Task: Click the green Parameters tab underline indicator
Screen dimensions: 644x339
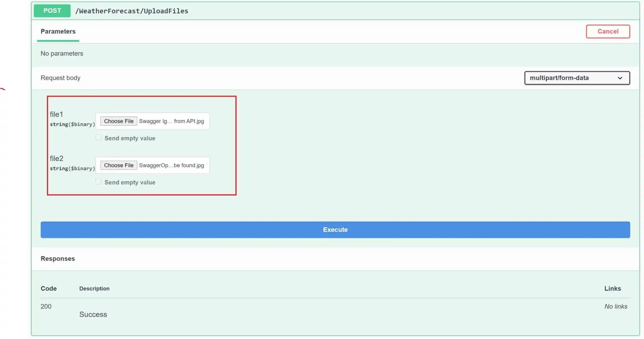Action: [58, 40]
